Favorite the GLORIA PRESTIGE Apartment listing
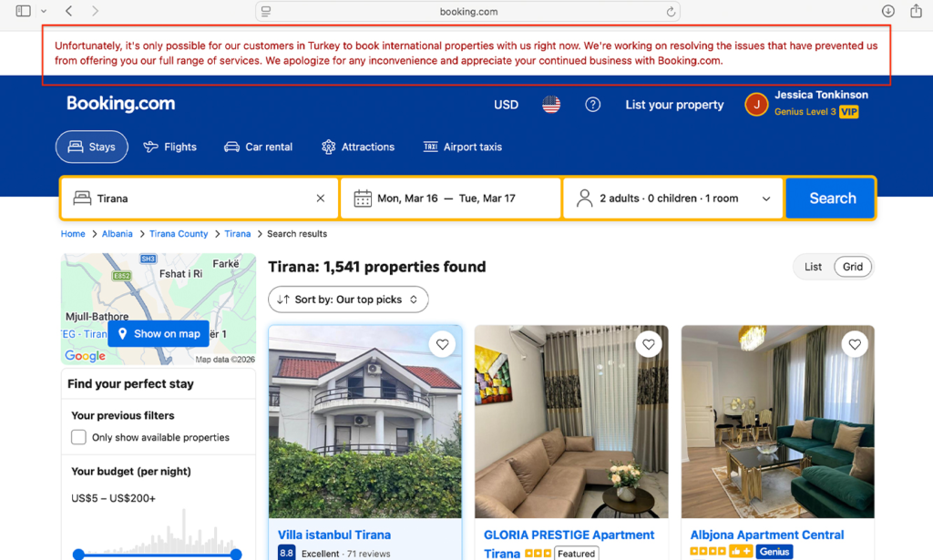 click(649, 344)
